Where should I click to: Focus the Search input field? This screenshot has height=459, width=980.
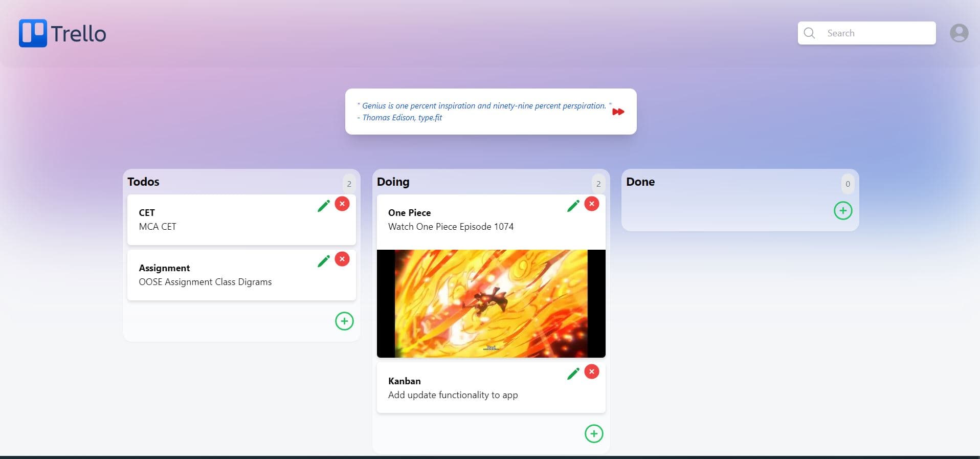[866, 33]
